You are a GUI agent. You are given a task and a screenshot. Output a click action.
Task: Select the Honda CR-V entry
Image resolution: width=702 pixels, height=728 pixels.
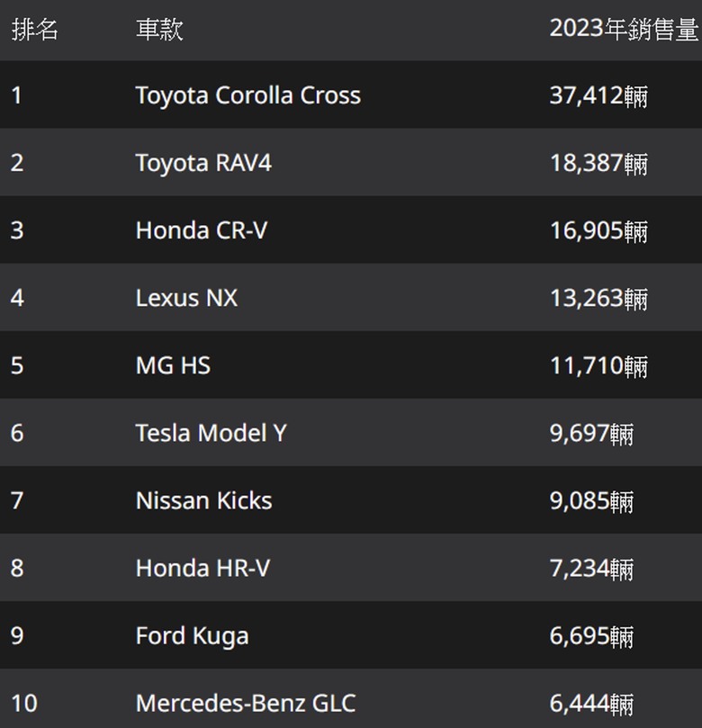tap(202, 230)
